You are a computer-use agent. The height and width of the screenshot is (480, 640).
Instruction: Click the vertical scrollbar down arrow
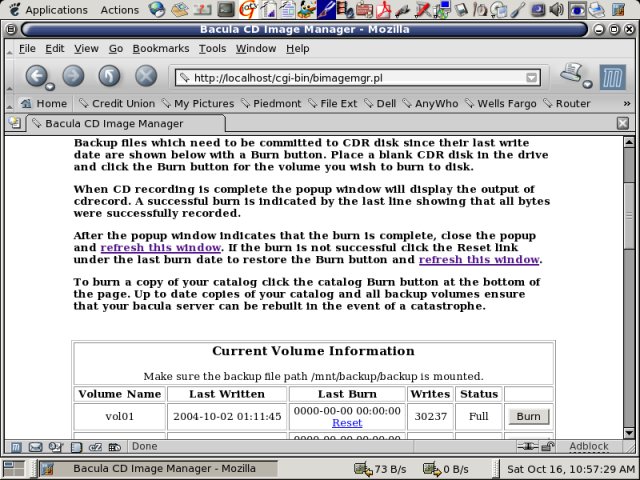tap(629, 433)
